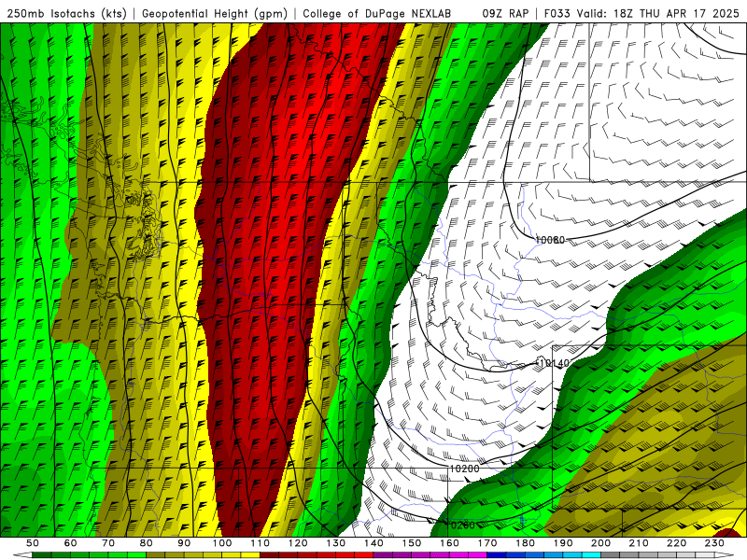The width and height of the screenshot is (747, 560).
Task: Click the 140 value on color scale
Action: point(373,543)
